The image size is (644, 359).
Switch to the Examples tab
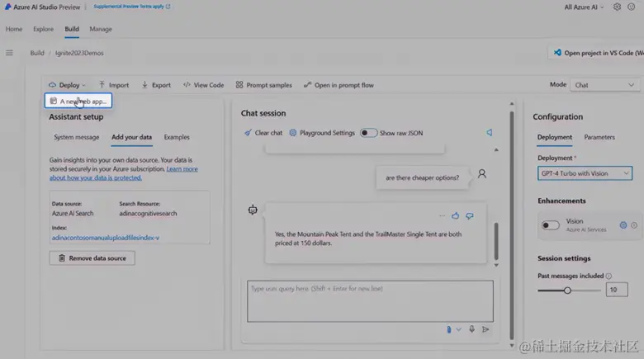pyautogui.click(x=177, y=137)
